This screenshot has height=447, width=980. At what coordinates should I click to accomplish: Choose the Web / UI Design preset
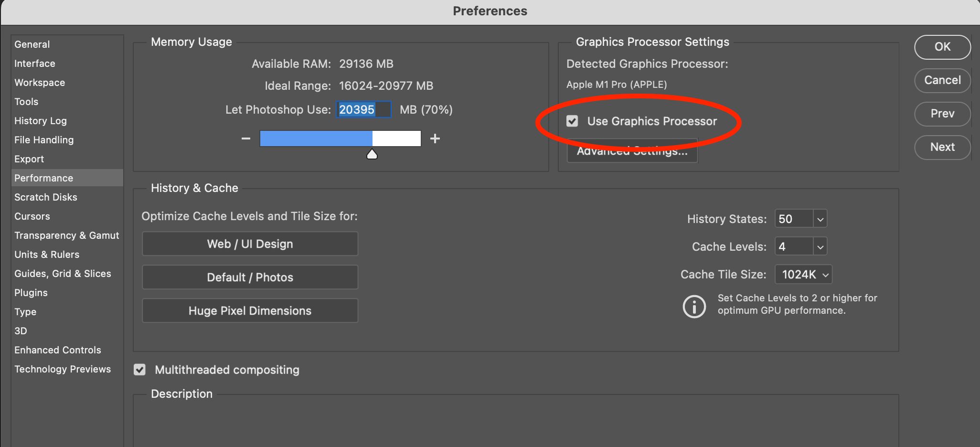(250, 244)
